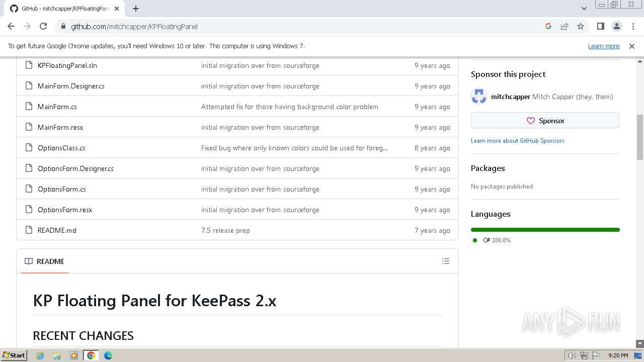
Task: Dismiss the Chrome update notification bar
Action: 632,46
